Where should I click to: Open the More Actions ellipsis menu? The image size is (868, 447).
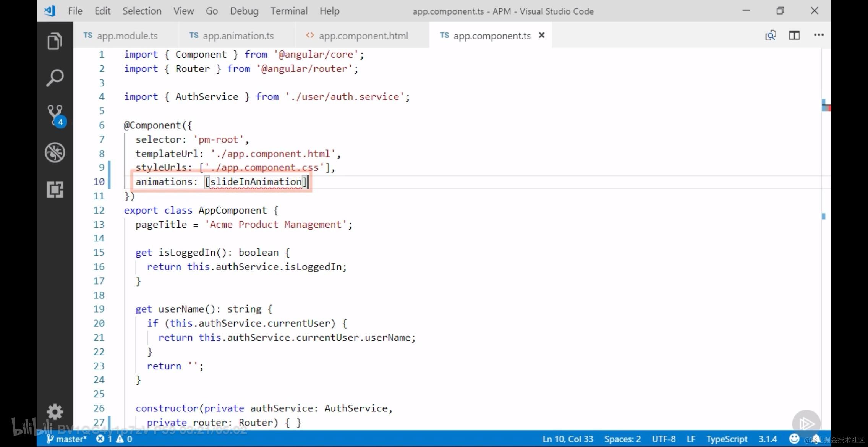[x=818, y=36]
